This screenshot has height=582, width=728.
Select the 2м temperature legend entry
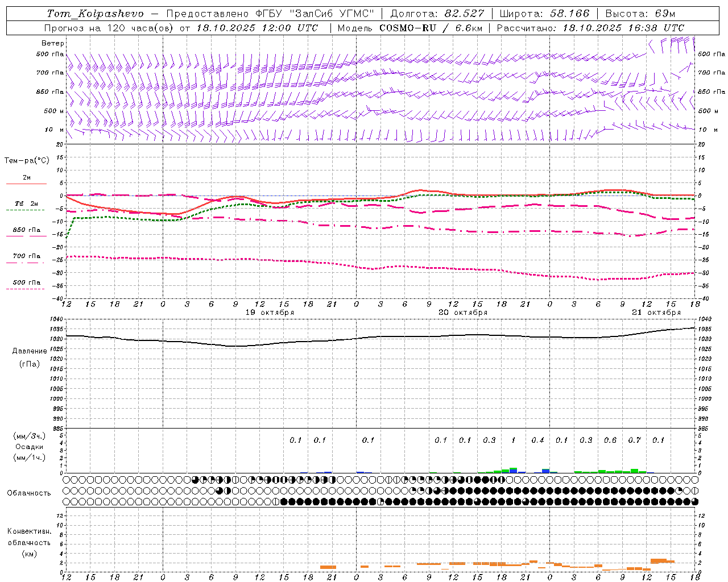click(x=27, y=178)
